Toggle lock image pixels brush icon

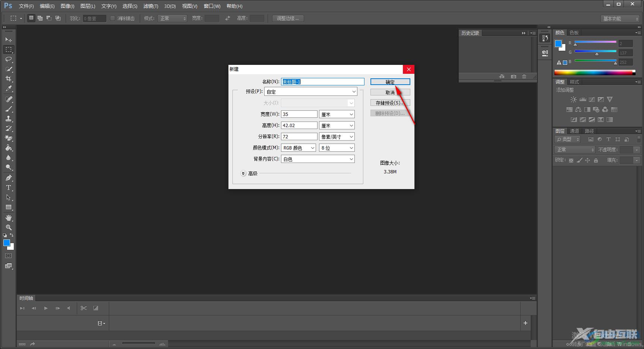pos(579,160)
